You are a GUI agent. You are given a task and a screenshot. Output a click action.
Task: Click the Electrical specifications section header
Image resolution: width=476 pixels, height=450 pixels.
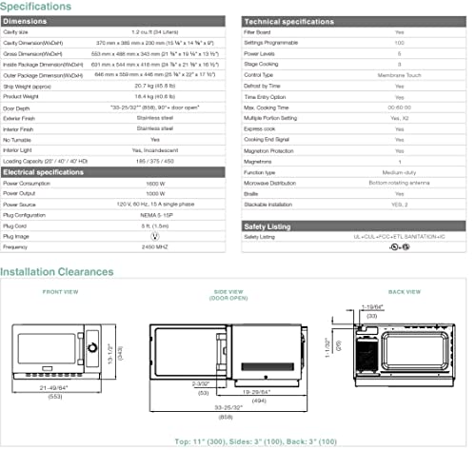click(113, 172)
